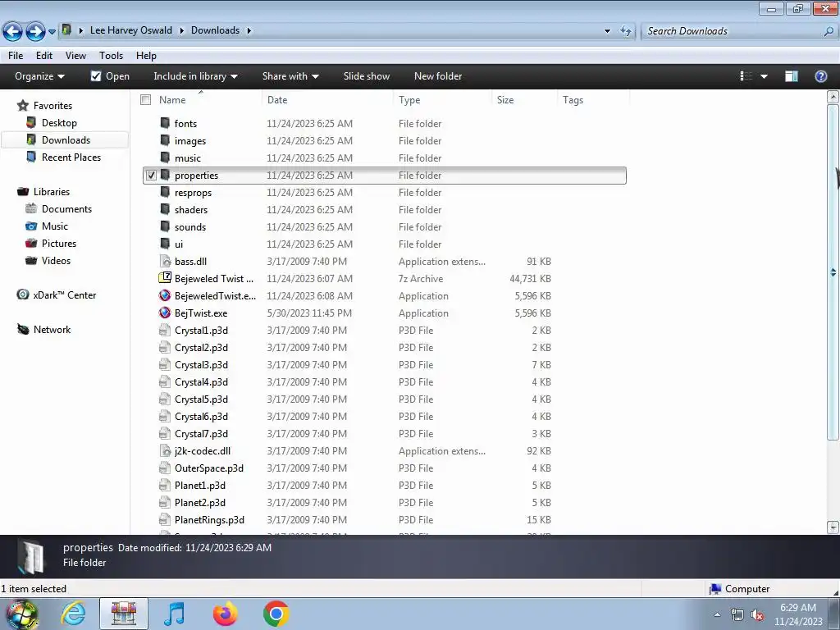
Task: Click the vertical scrollbar down arrow
Action: pos(833,527)
